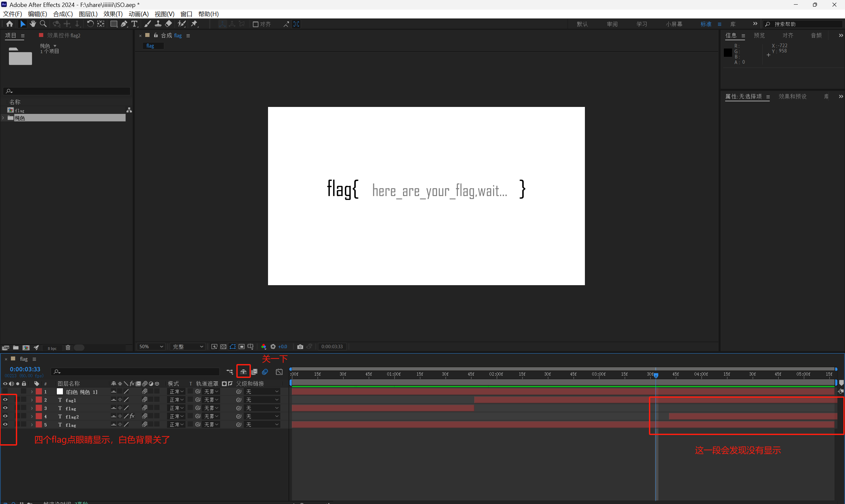Click the 8 bpc color depth button
Screen dimensions: 845x504
click(x=52, y=348)
